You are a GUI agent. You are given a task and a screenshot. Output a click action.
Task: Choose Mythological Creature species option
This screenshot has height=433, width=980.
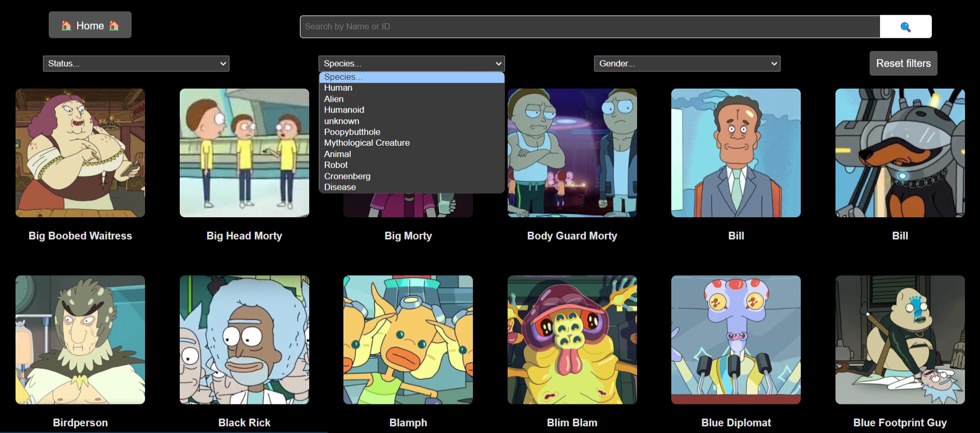click(412, 143)
